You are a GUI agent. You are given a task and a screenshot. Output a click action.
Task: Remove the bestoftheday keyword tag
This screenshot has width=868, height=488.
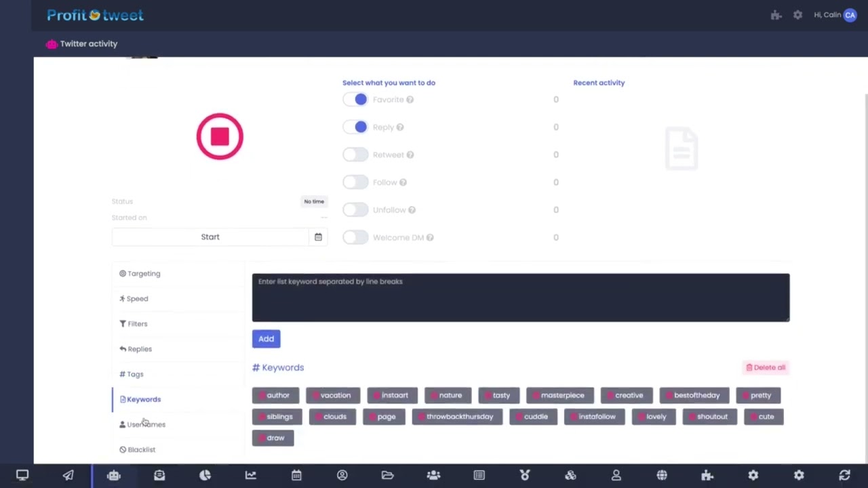click(x=669, y=395)
